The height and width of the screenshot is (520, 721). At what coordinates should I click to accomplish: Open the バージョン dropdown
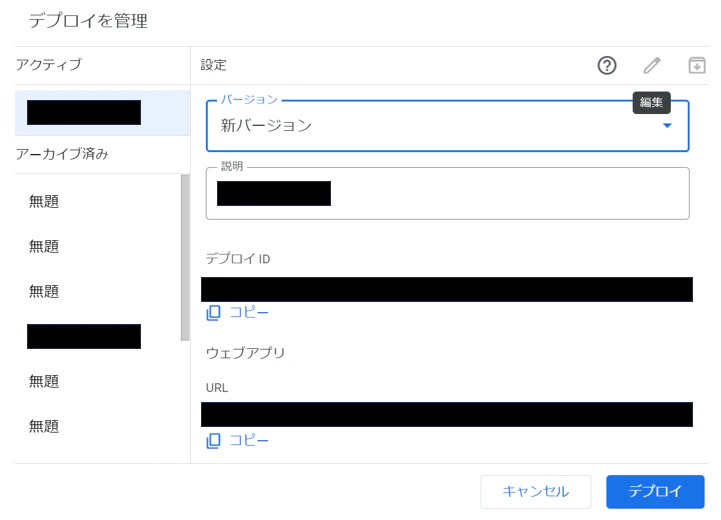click(447, 126)
